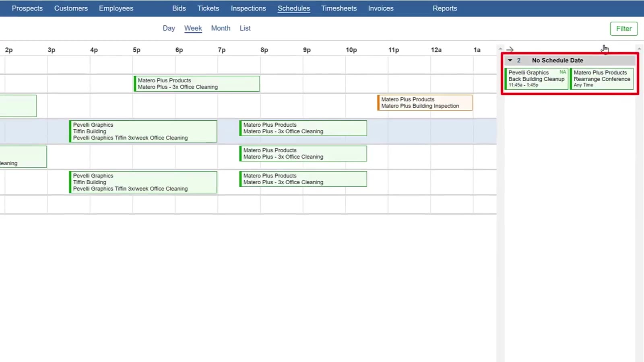Collapse the side panel with arrow icon
Screen dimensions: 644x362
[x=510, y=49]
